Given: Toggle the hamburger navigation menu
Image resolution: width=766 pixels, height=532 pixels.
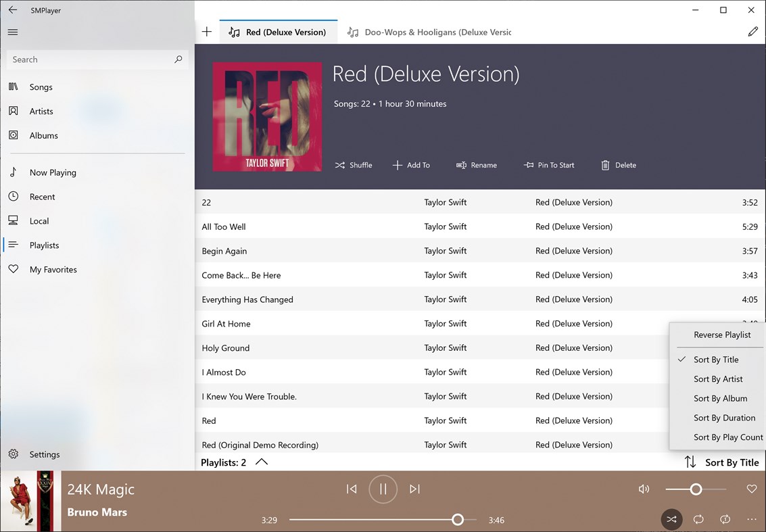Looking at the screenshot, I should click(14, 32).
